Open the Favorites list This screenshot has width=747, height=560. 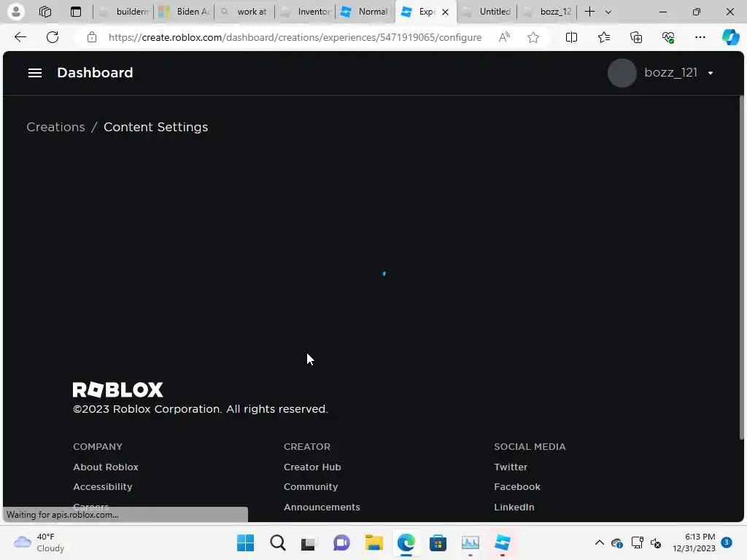pyautogui.click(x=603, y=37)
